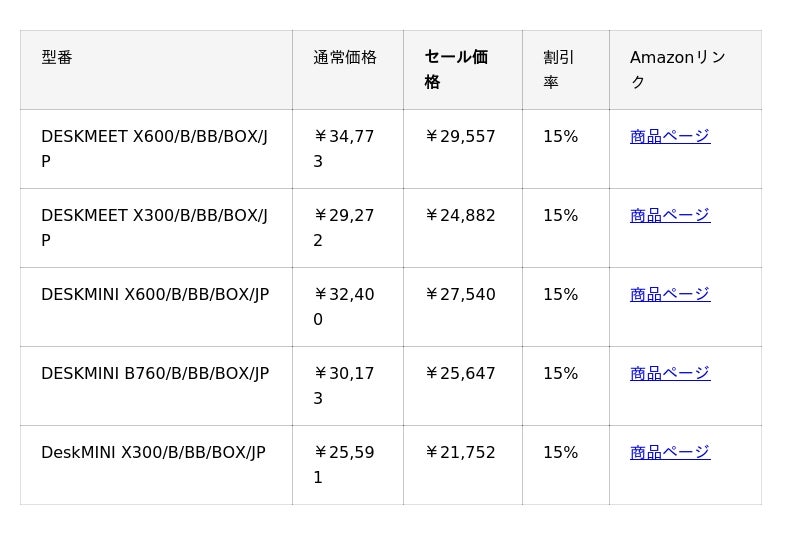Click the Amazonリンク column header
This screenshot has height=535, width=800.
pyautogui.click(x=677, y=69)
